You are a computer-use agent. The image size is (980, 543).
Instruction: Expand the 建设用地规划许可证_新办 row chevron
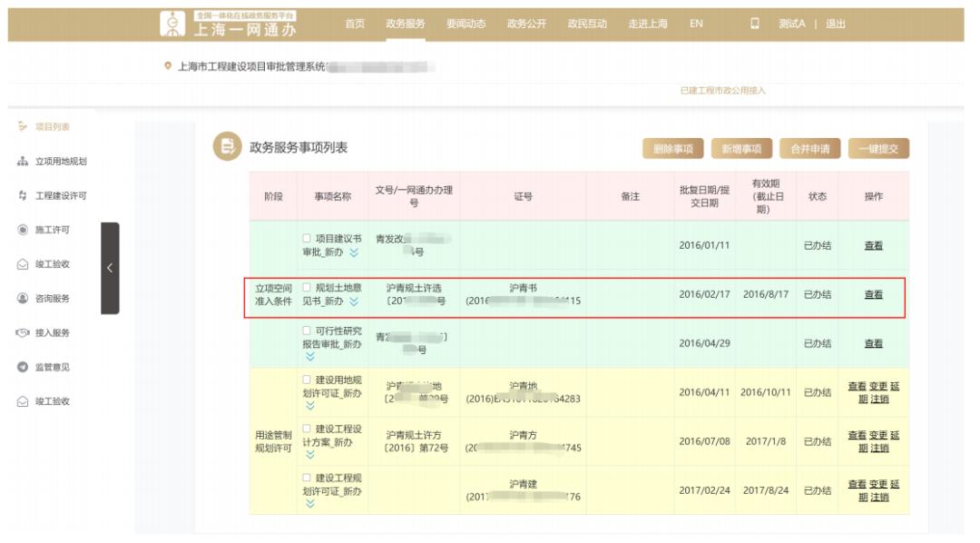(310, 407)
